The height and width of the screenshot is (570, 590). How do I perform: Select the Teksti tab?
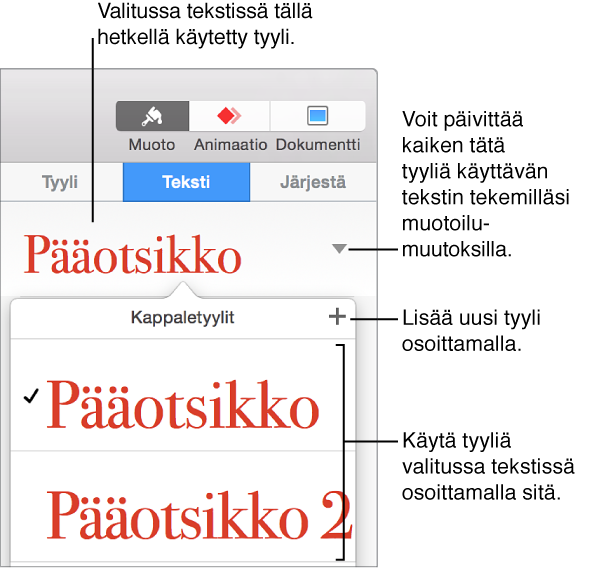[x=186, y=182]
